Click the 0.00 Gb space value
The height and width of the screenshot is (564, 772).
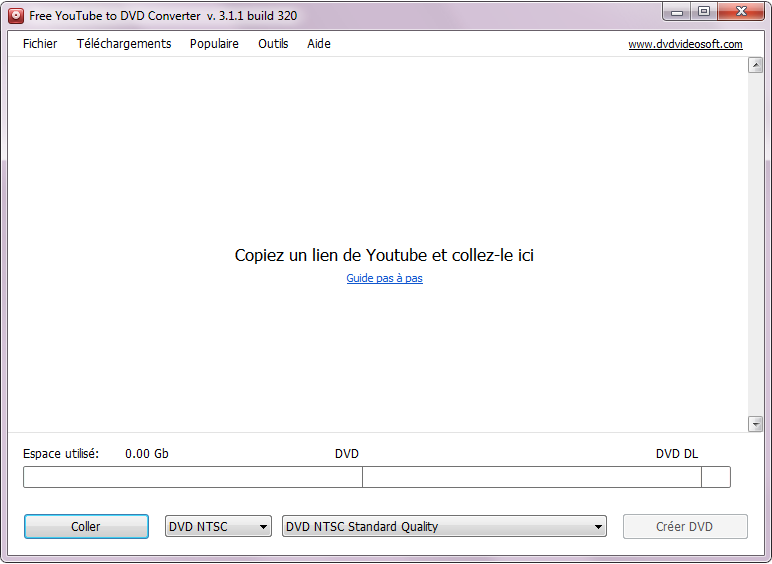click(x=147, y=454)
